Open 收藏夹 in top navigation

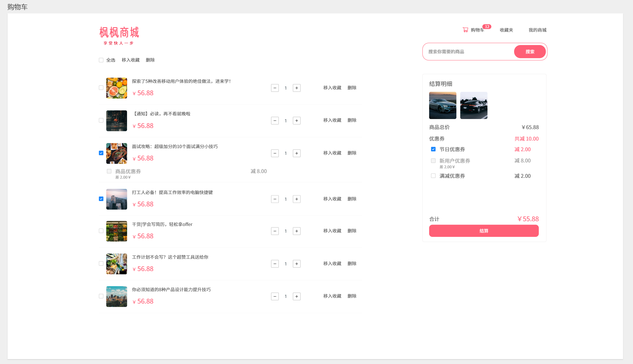[x=506, y=30]
